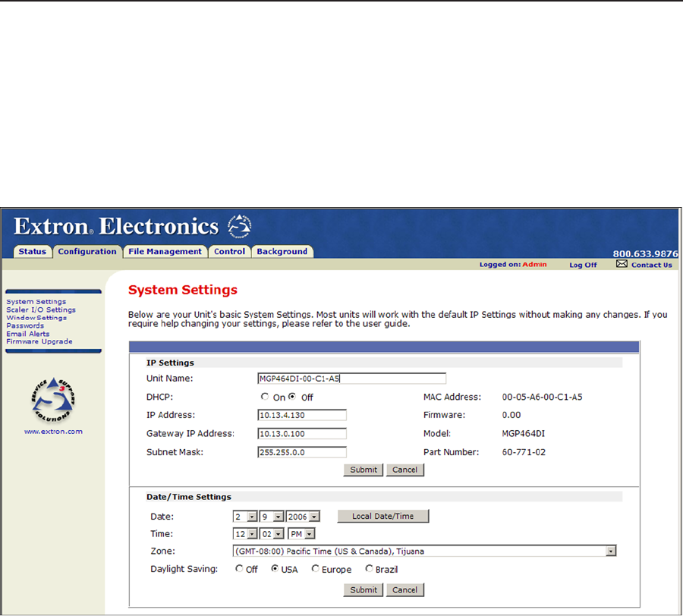Click the Admin logged-on username
683x616 pixels.
[x=534, y=264]
